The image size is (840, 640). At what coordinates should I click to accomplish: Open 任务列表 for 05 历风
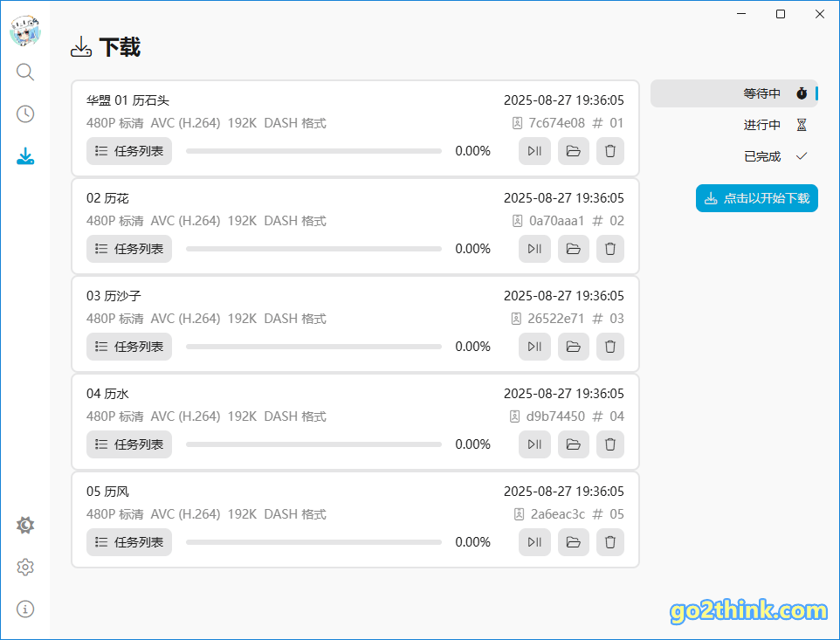point(129,542)
